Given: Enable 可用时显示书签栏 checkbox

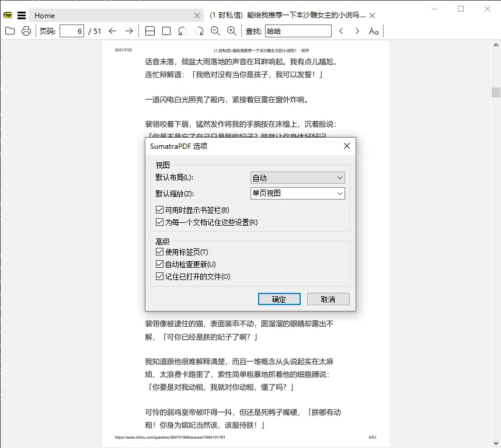Looking at the screenshot, I should (x=159, y=209).
